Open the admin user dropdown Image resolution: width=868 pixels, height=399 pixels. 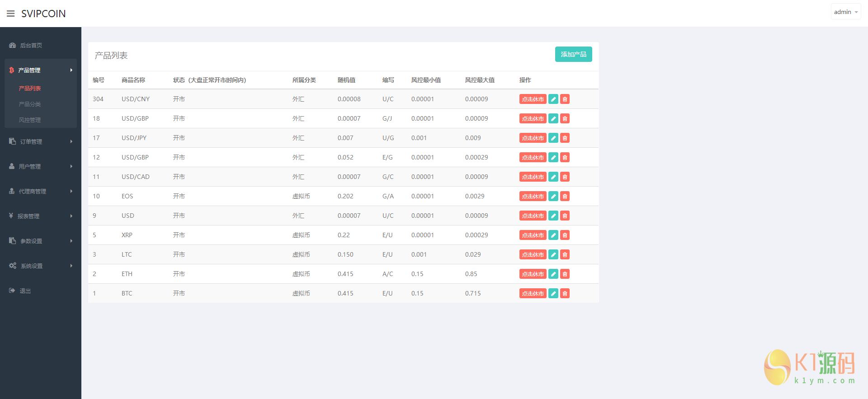845,12
